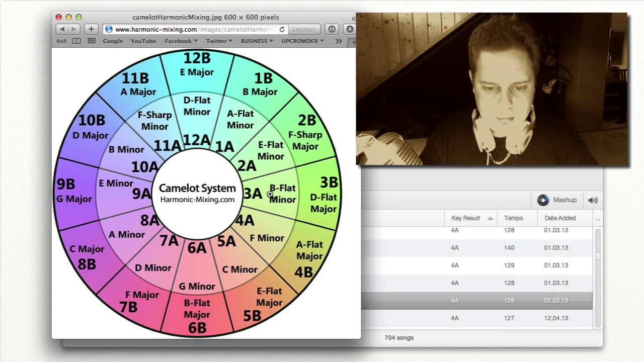Select the song row with tempo 127
The height and width of the screenshot is (362, 644).
[477, 318]
